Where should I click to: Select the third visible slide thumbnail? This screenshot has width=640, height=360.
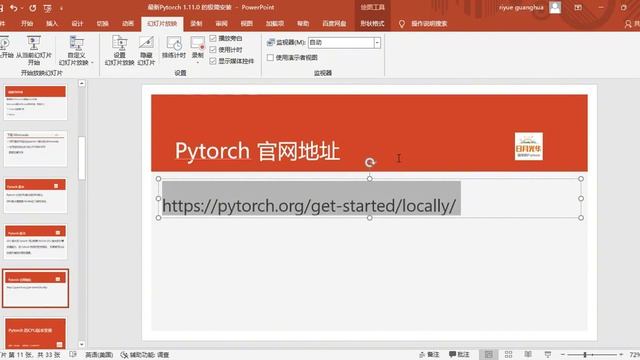point(35,196)
